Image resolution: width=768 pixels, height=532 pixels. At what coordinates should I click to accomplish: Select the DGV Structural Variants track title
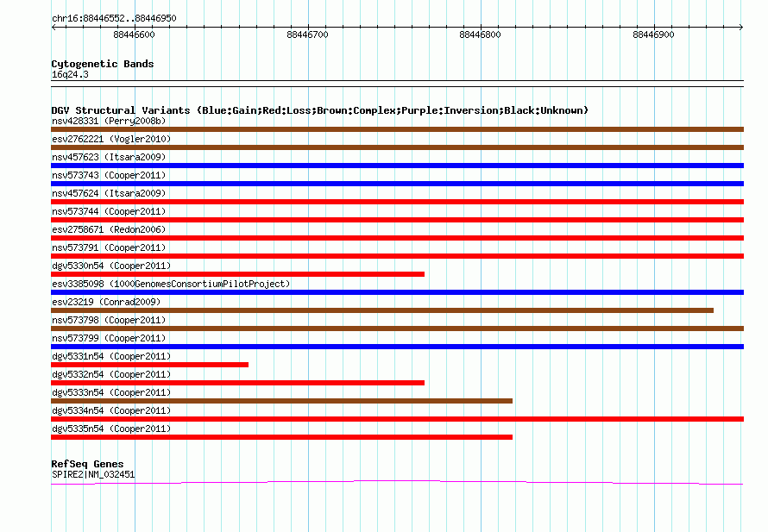pyautogui.click(x=320, y=110)
